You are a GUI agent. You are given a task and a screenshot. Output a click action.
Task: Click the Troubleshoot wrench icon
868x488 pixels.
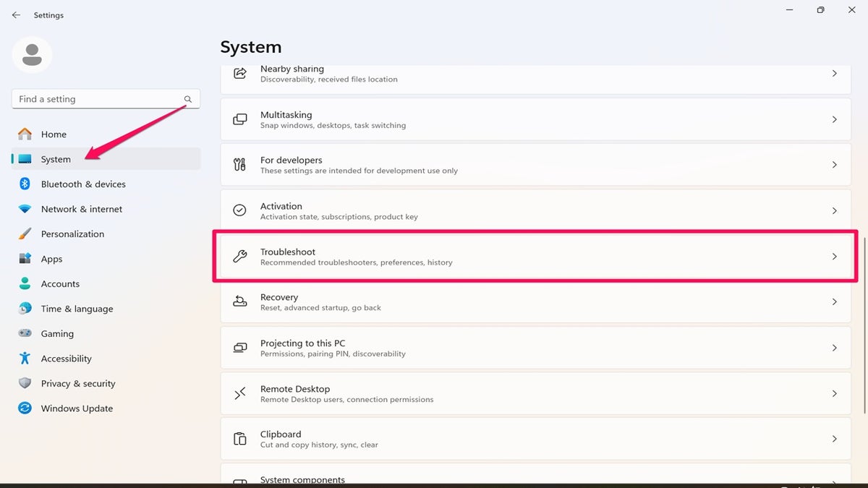pyautogui.click(x=240, y=257)
